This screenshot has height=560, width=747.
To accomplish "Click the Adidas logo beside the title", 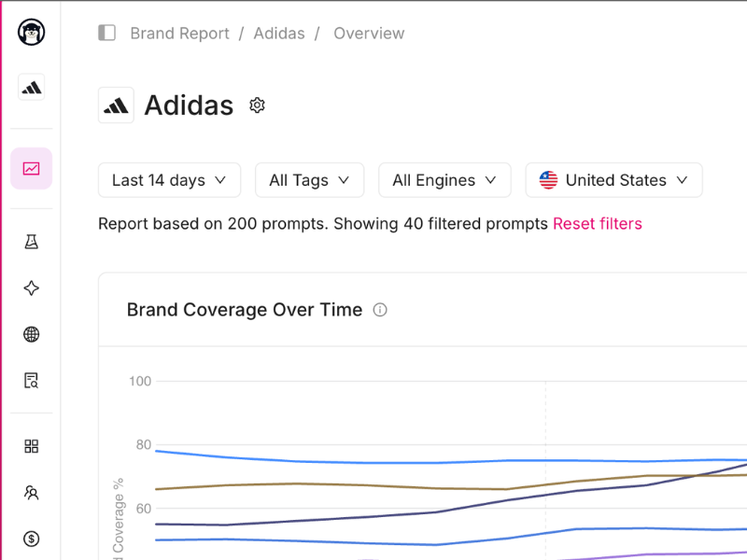I will coord(116,105).
